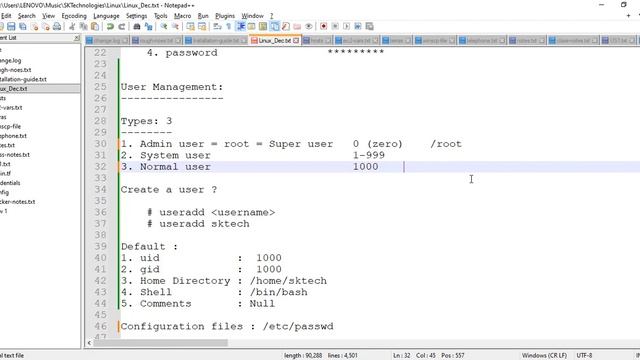Click the Save All toolbar icon
The width and height of the screenshot is (640, 360).
click(x=23, y=27)
